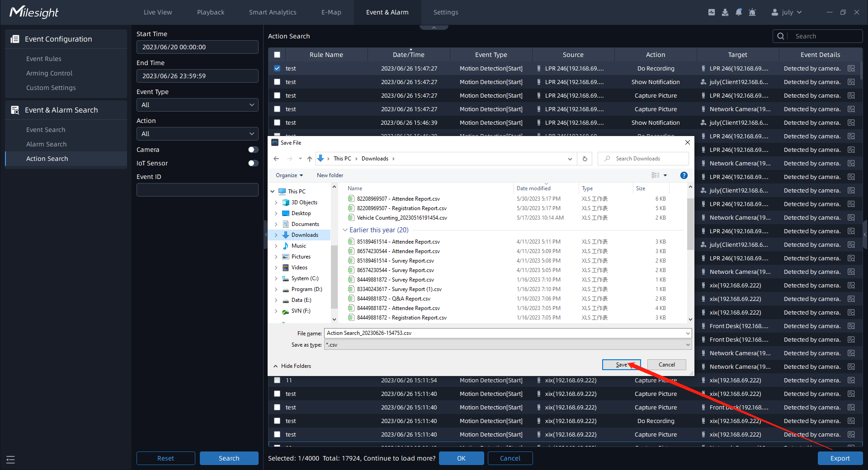This screenshot has height=470, width=868.
Task: Click the Up one level arrow in Save File
Action: point(310,159)
